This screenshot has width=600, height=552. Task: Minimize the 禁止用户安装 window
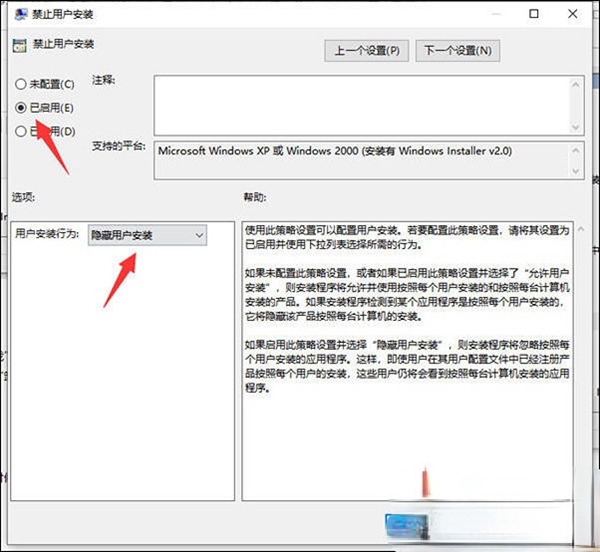(496, 14)
